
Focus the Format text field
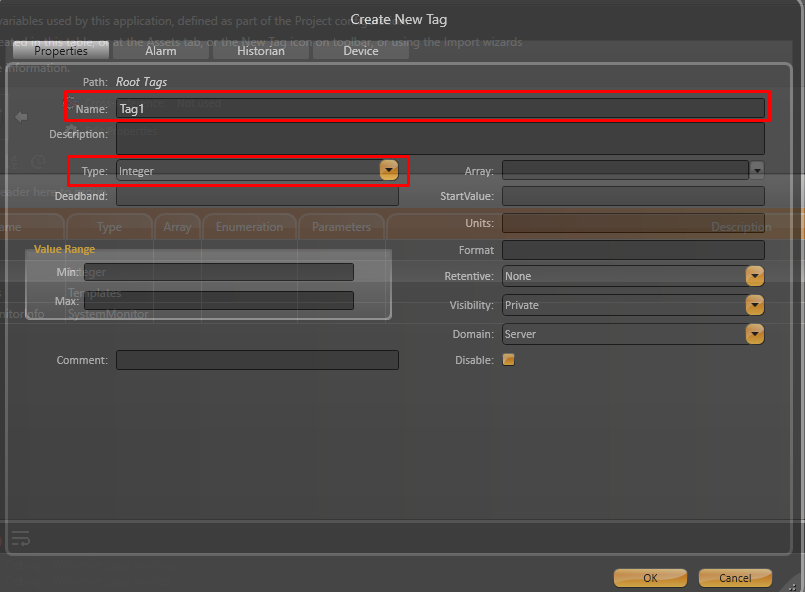pos(633,250)
